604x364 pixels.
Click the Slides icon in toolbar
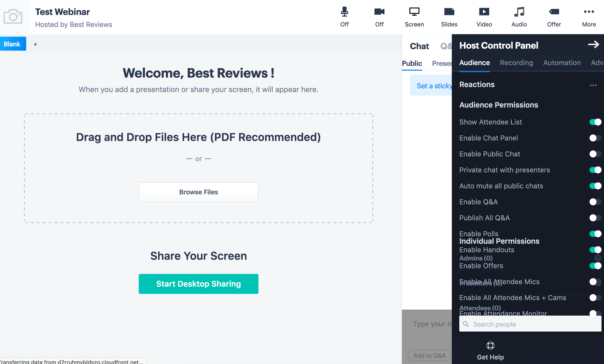coord(449,12)
